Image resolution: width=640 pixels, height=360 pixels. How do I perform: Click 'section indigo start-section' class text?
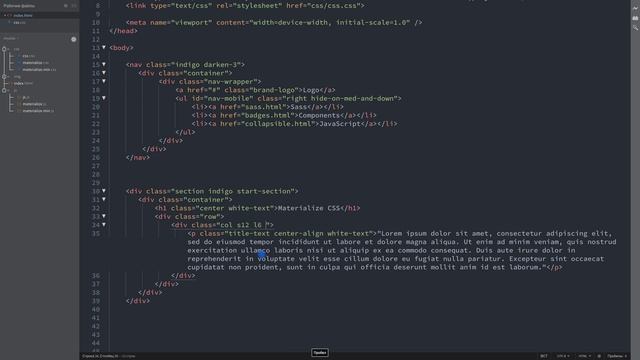coord(233,191)
